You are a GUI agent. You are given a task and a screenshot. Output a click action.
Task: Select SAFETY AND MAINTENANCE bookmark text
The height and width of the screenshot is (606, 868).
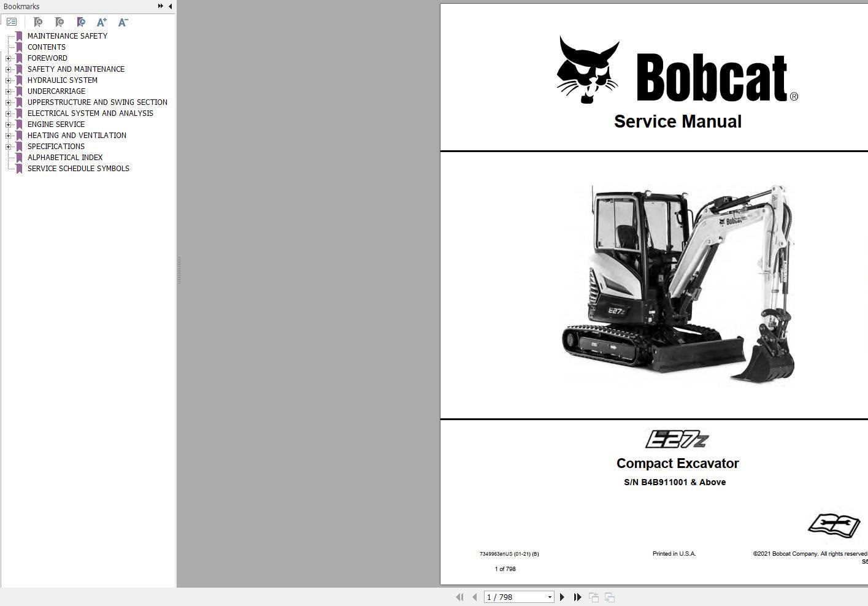[76, 69]
